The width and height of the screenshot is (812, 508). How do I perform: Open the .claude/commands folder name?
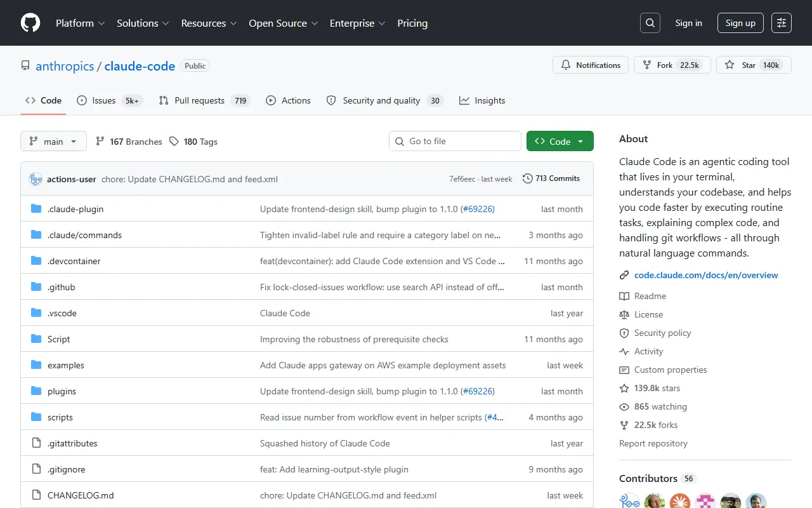(84, 235)
